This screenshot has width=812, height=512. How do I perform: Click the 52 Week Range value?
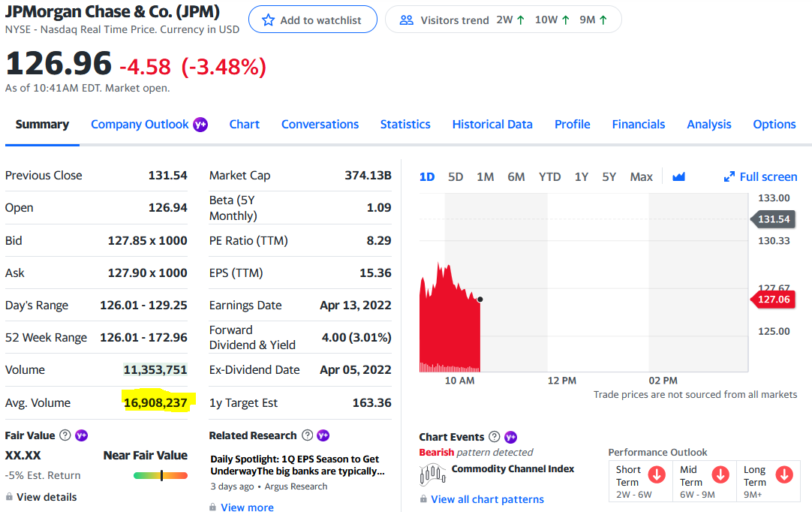[x=143, y=337]
